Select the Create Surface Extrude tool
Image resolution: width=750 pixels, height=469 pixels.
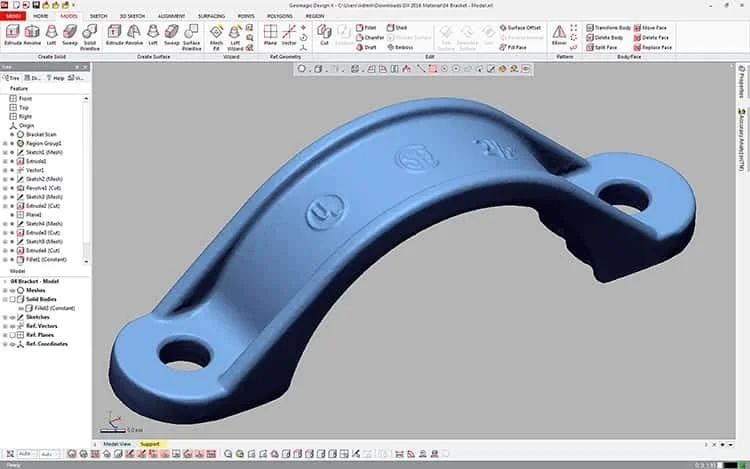coord(114,35)
